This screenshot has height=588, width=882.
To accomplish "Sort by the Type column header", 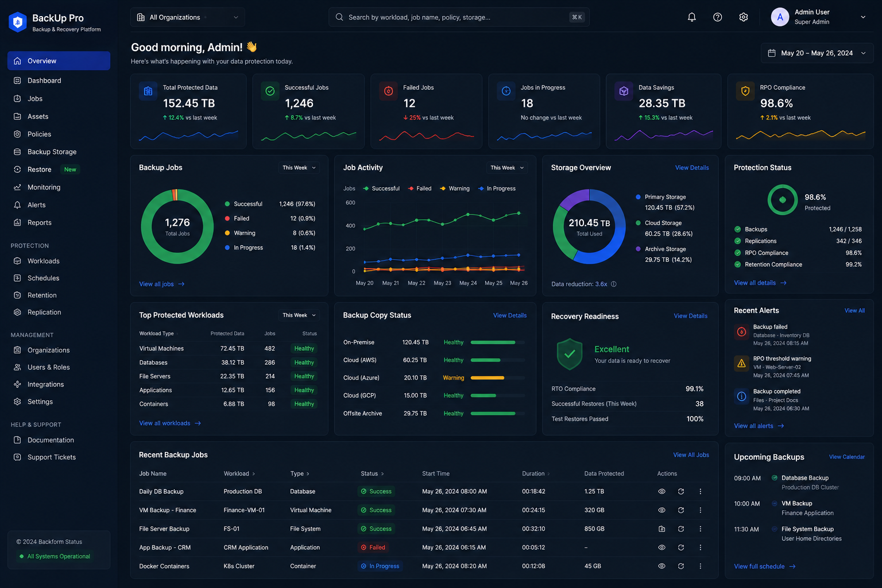I will [x=300, y=474].
